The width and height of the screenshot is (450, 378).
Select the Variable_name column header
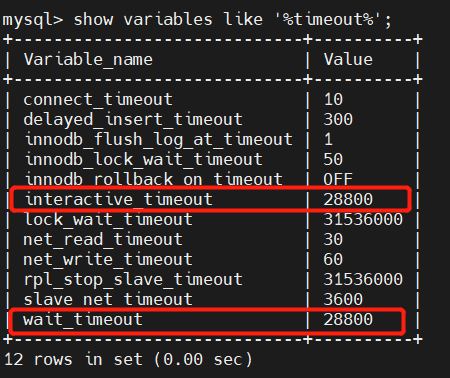88,60
